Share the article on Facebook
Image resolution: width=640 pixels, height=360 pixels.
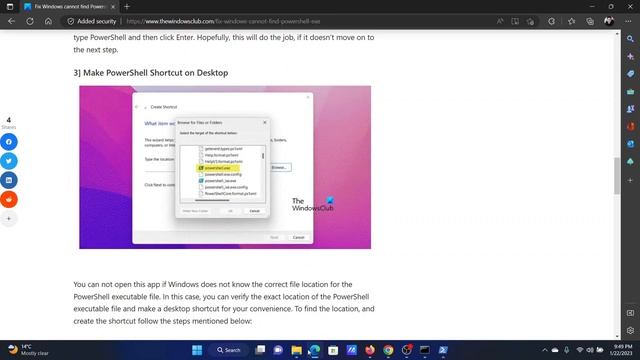(x=9, y=142)
